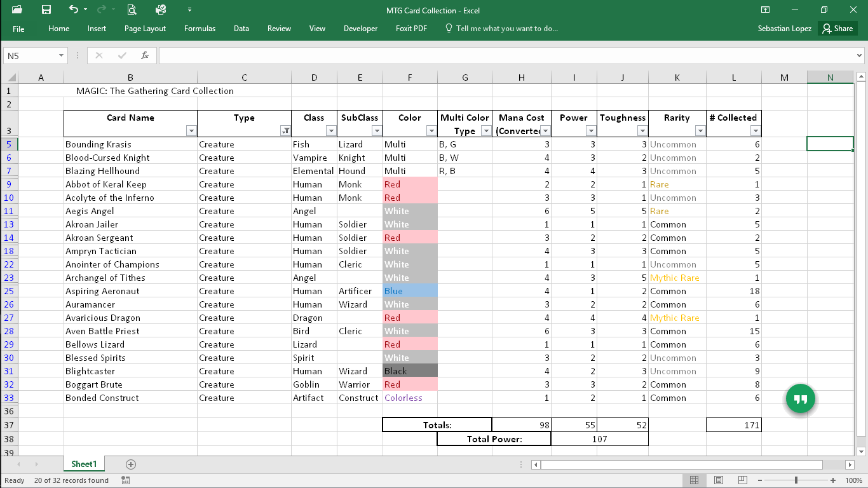Viewport: 868px width, 488px height.
Task: Add a new sheet with the plus icon
Action: pyautogui.click(x=131, y=464)
